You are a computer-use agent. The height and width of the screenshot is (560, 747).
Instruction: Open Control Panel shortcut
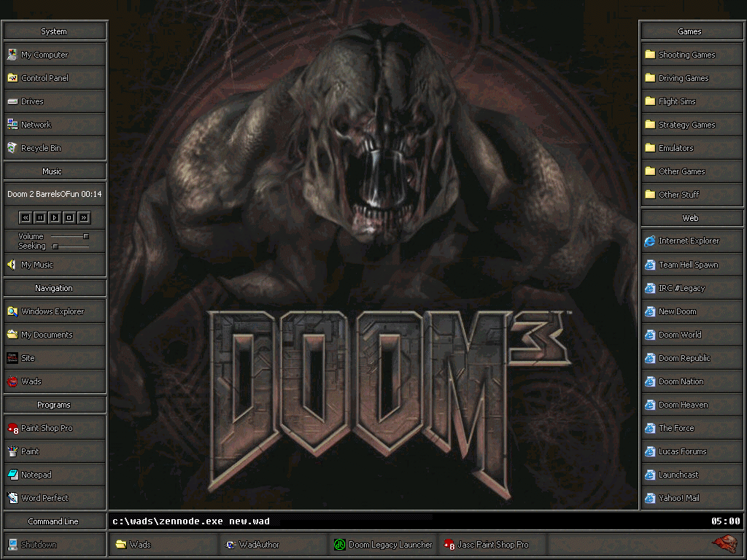(x=55, y=78)
